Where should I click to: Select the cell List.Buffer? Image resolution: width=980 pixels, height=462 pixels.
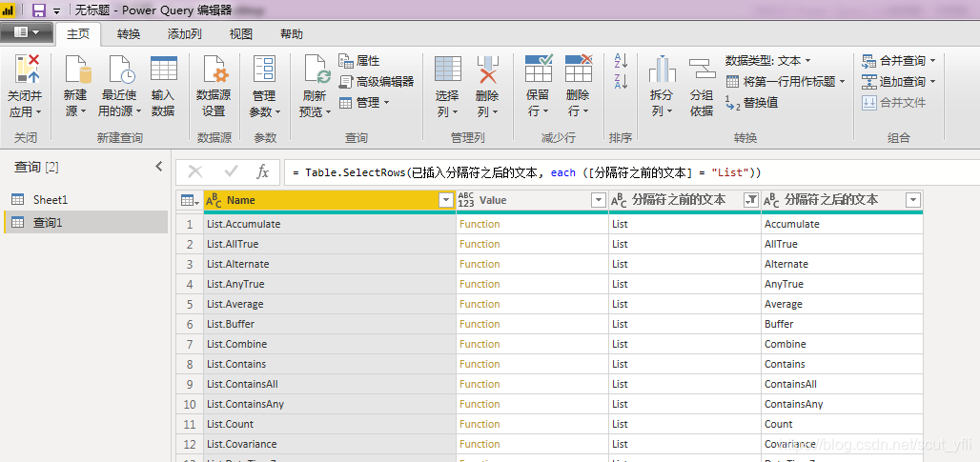[x=330, y=324]
